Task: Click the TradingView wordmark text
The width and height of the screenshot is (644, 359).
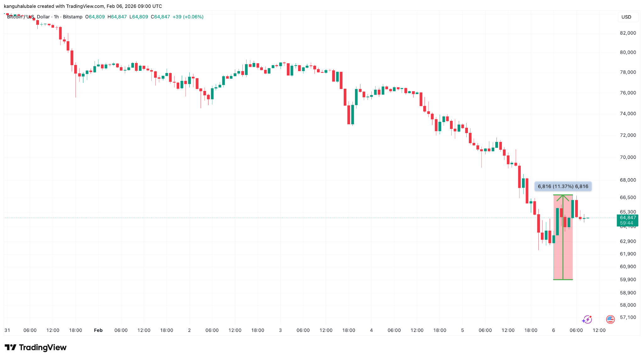Action: pos(43,347)
